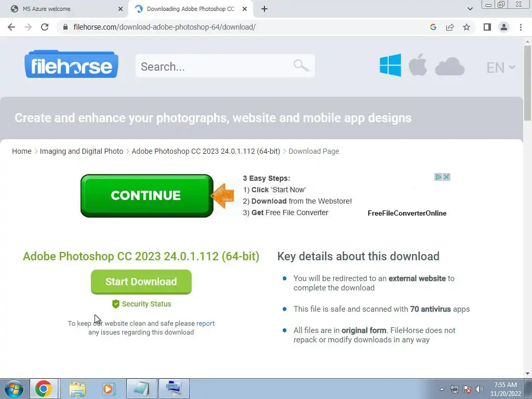This screenshot has height=399, width=532.
Task: Click the on-screen keyboard taskbar icon
Action: point(174,389)
